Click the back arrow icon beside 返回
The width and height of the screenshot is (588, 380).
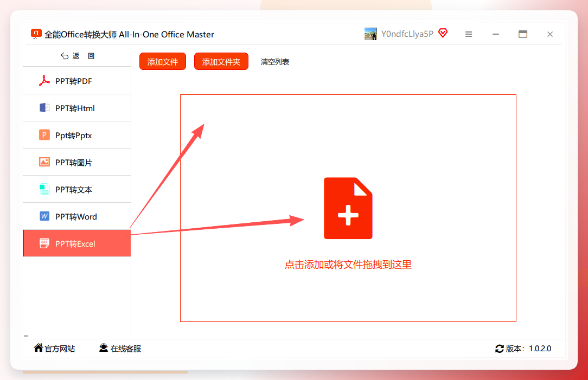(x=65, y=56)
